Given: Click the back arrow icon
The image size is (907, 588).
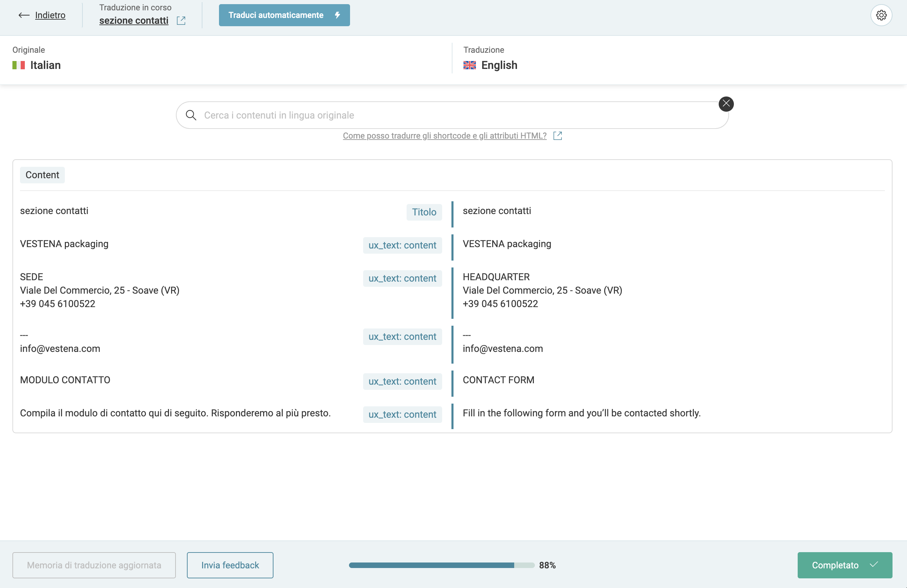Looking at the screenshot, I should tap(24, 15).
